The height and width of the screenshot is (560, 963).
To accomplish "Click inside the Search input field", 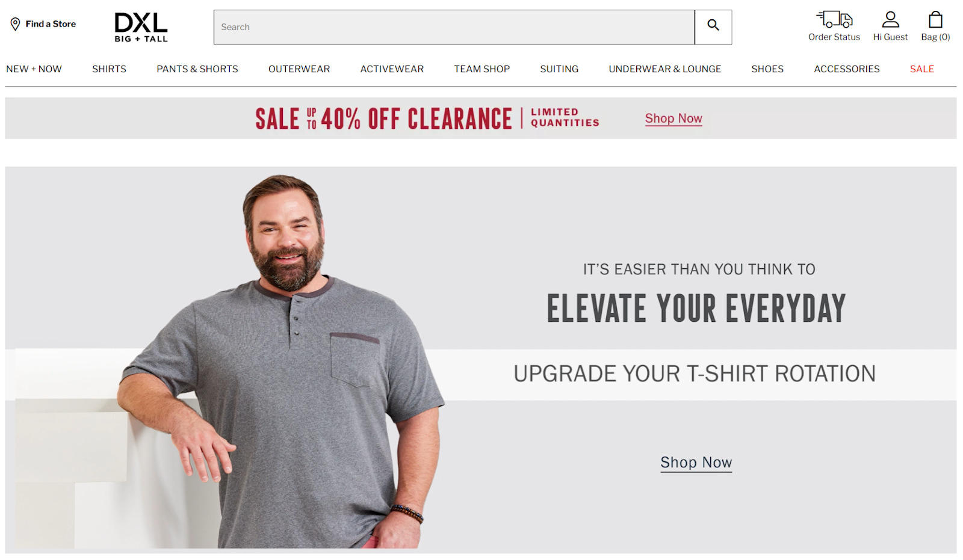I will pyautogui.click(x=454, y=27).
